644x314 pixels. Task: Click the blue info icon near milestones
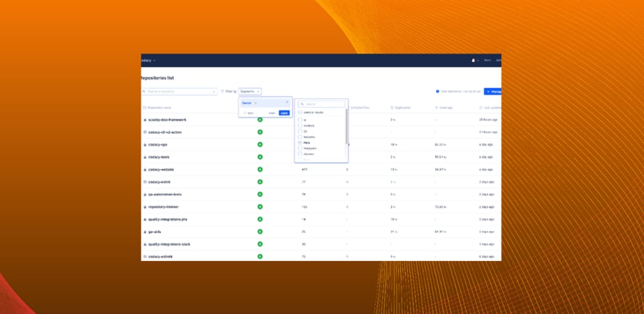[x=437, y=91]
